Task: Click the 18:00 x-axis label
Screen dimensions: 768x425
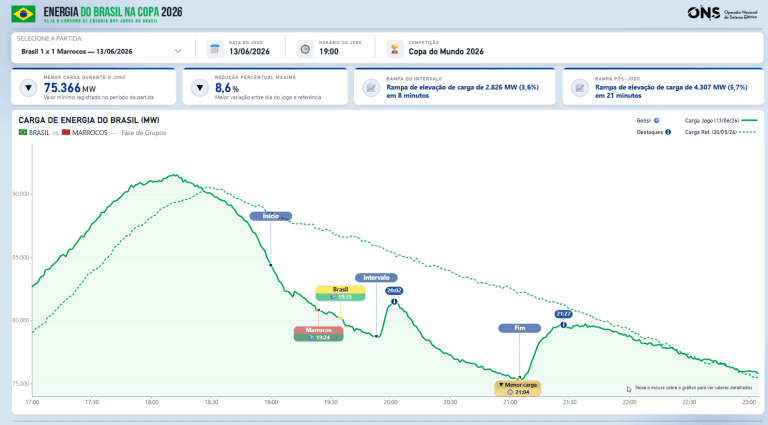Action: tap(151, 402)
